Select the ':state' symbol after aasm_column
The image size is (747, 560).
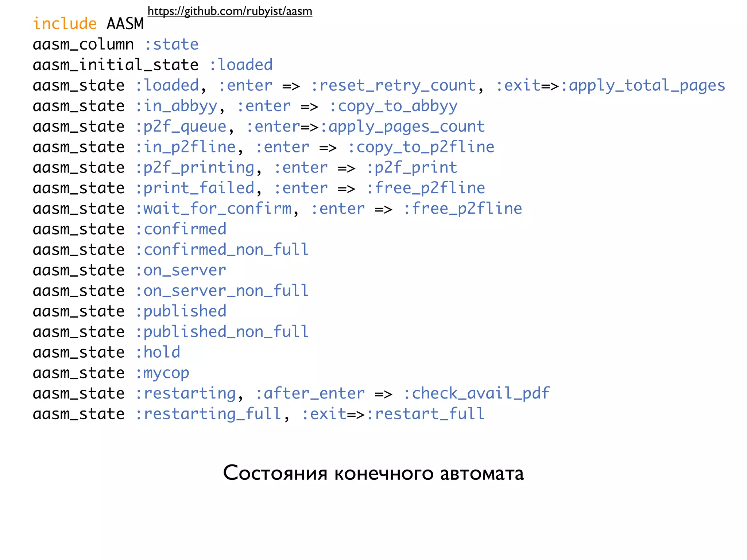coord(171,44)
